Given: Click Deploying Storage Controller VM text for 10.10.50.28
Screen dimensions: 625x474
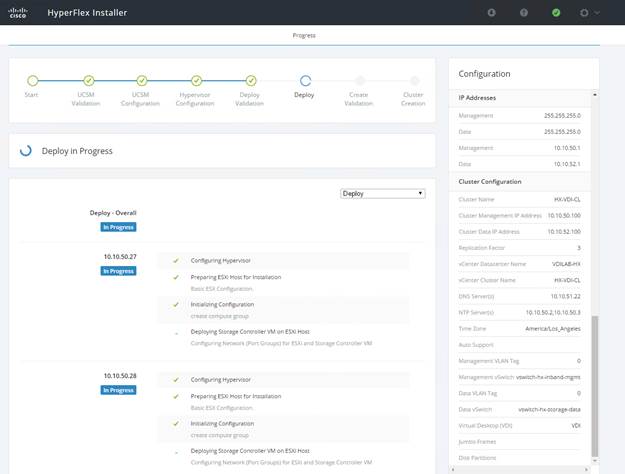Looking at the screenshot, I should pyautogui.click(x=250, y=451).
